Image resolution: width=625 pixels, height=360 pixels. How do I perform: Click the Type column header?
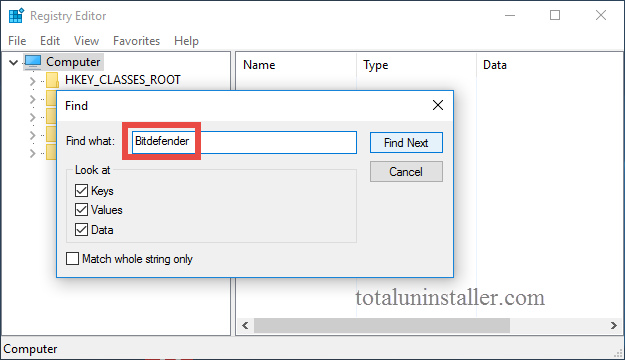[x=375, y=65]
